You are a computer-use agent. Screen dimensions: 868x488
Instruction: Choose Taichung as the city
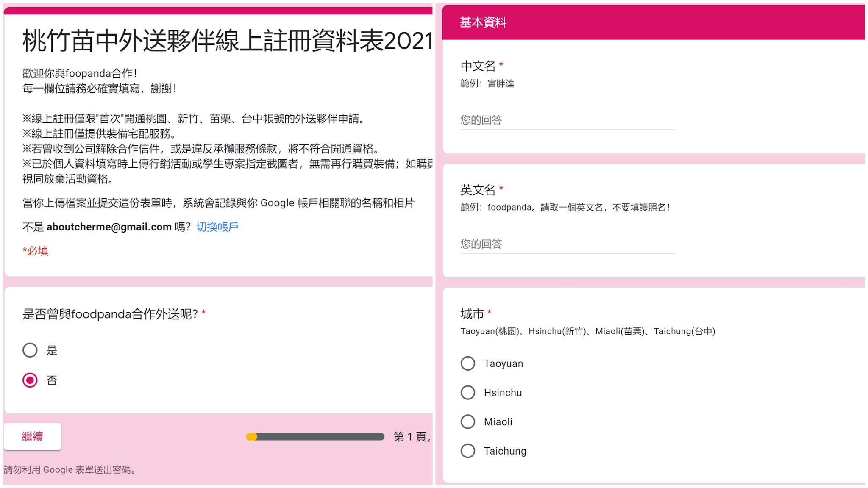[x=468, y=451]
